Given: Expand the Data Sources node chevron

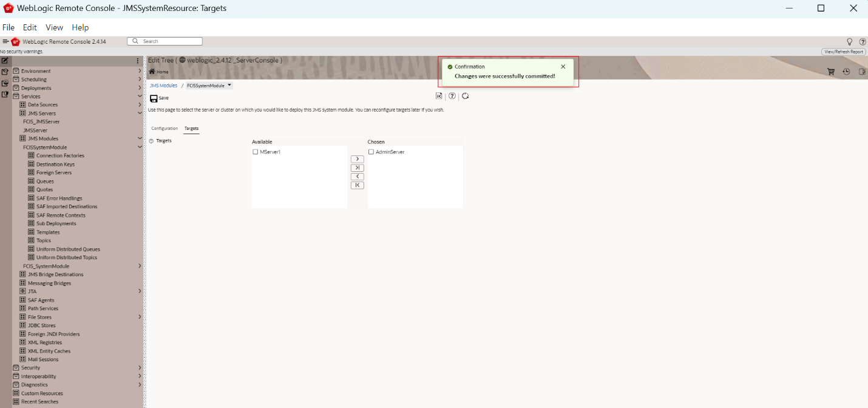Looking at the screenshot, I should (x=140, y=105).
